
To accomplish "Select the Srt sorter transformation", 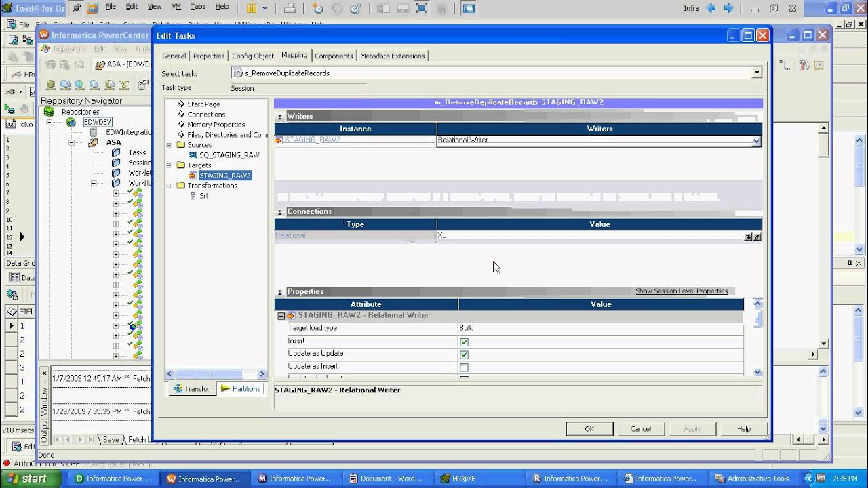I will [203, 196].
